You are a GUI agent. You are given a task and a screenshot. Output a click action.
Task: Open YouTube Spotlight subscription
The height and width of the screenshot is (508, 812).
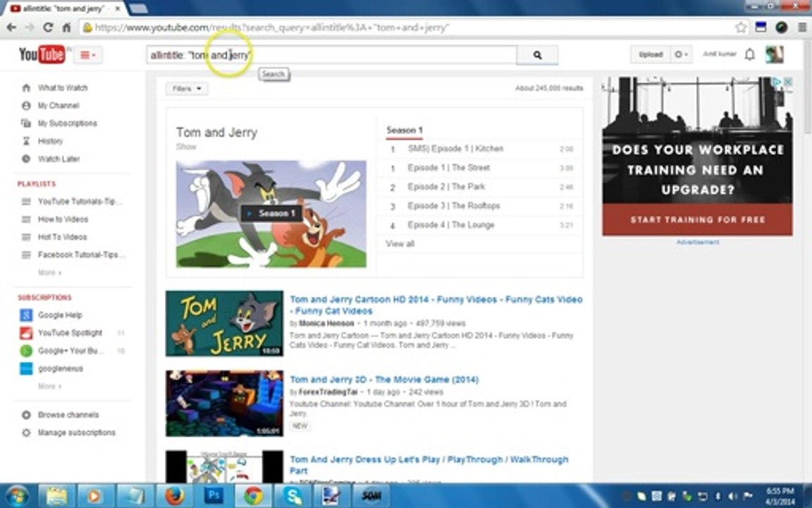[70, 333]
